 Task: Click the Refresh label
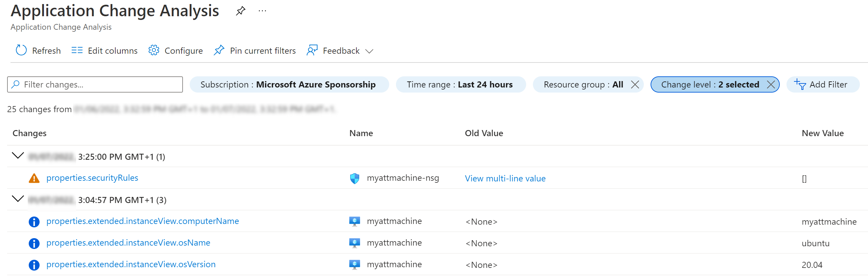[46, 51]
